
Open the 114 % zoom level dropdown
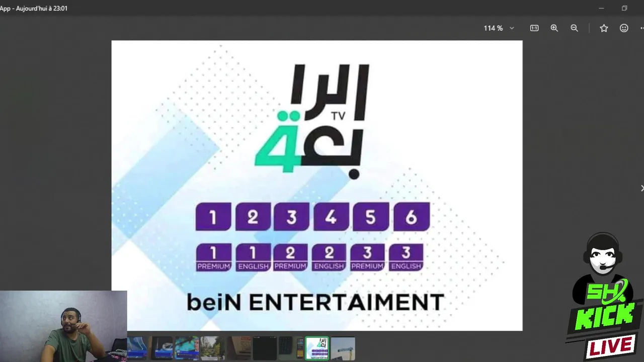click(499, 28)
